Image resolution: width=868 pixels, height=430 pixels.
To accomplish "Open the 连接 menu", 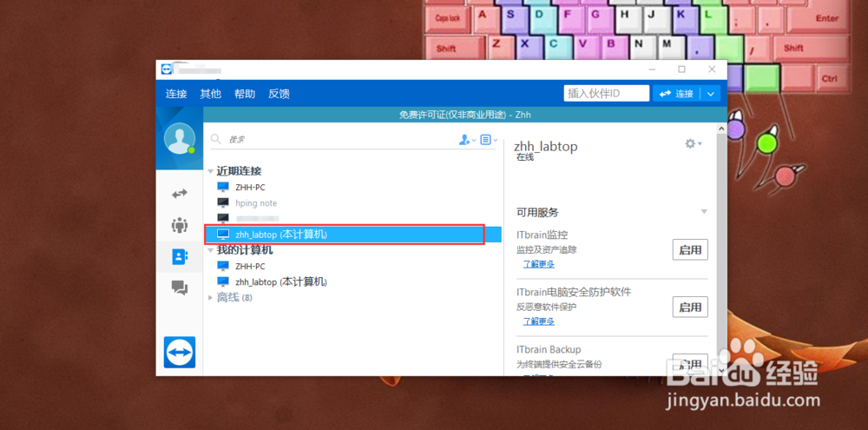I will tap(176, 94).
